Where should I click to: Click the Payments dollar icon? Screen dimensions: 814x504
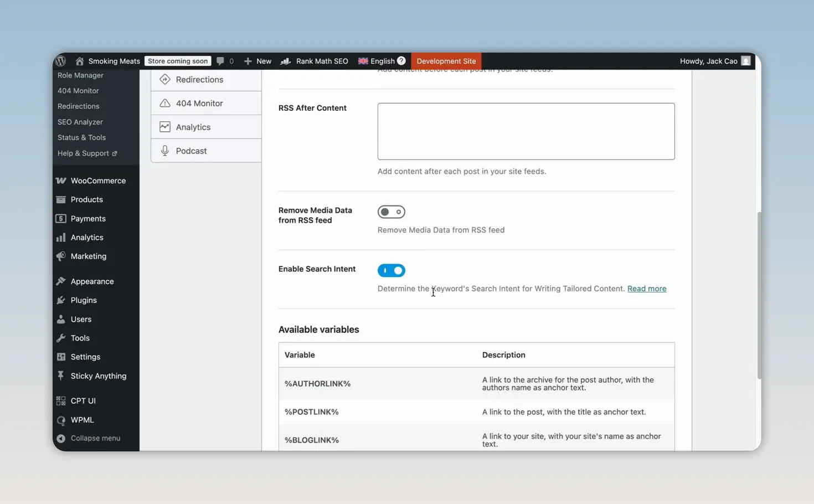61,218
